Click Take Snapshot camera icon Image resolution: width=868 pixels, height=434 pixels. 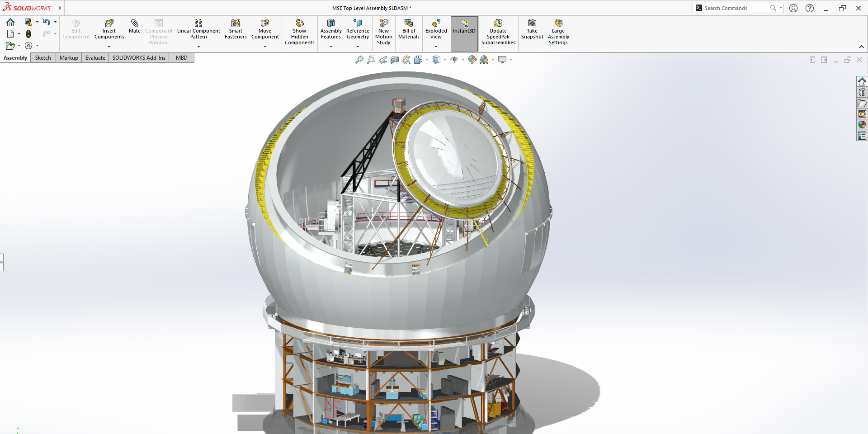pyautogui.click(x=532, y=24)
